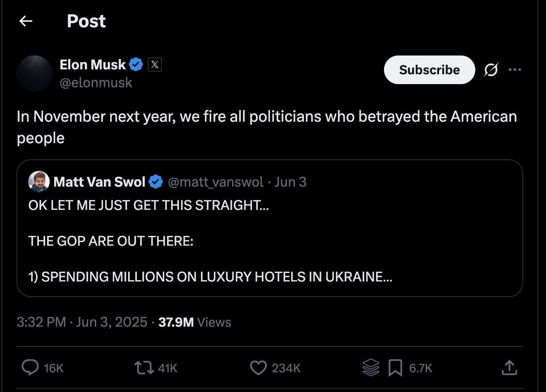The image size is (546, 392).
Task: Open the quoted post's Jun 3 date
Action: pos(290,182)
